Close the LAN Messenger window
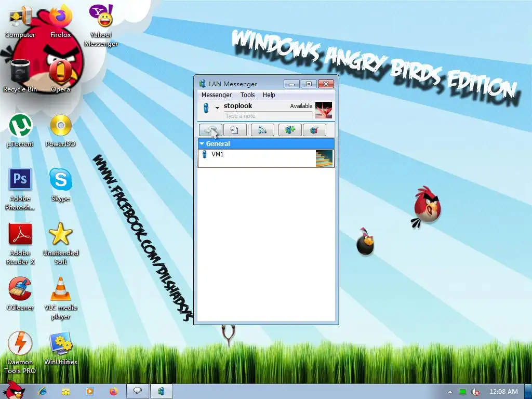The image size is (532, 399). click(x=326, y=84)
